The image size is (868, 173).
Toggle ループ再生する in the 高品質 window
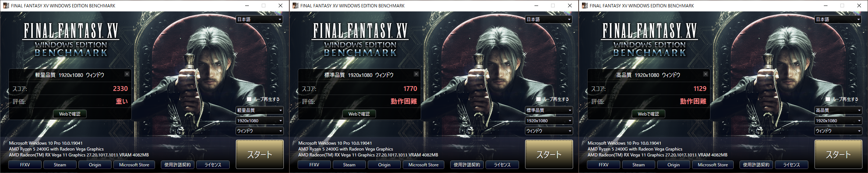[828, 99]
